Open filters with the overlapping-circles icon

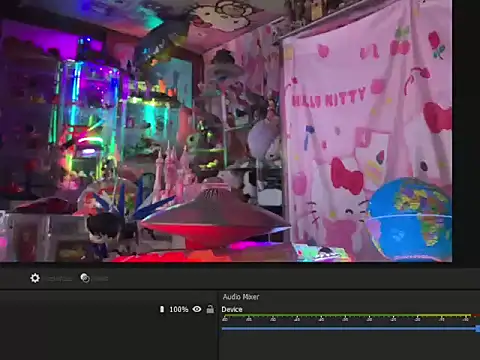pos(85,278)
